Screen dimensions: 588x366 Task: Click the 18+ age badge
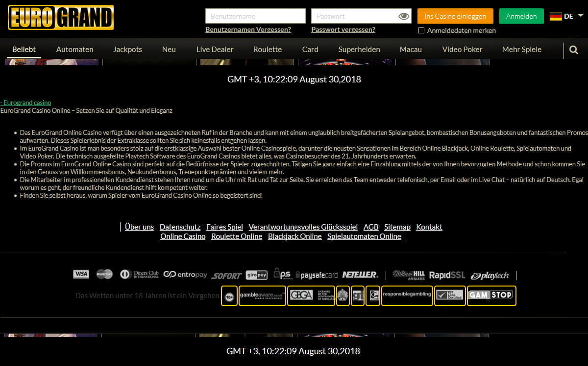(x=229, y=296)
